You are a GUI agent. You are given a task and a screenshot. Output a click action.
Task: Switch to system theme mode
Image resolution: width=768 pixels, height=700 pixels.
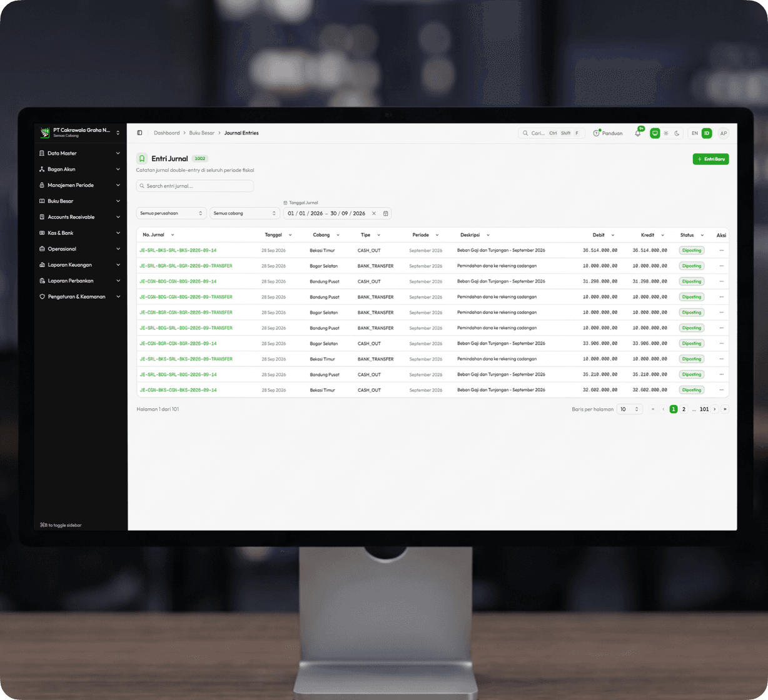[655, 133]
